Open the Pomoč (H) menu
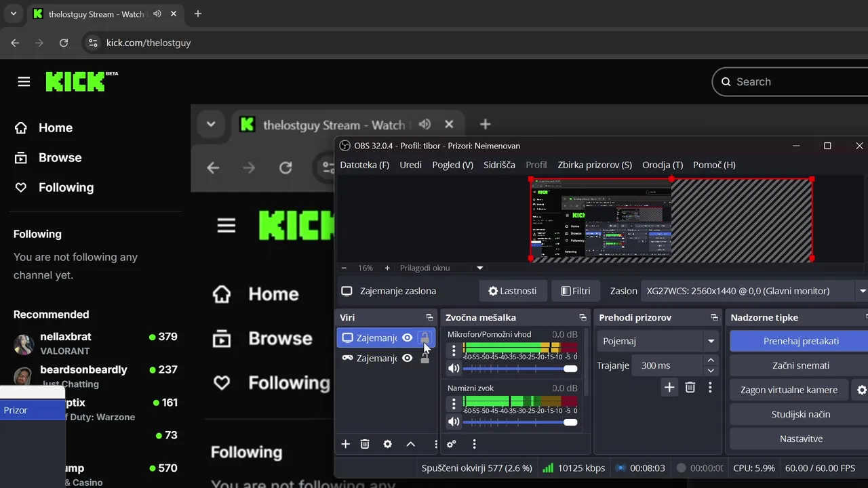The width and height of the screenshot is (868, 488). [714, 165]
